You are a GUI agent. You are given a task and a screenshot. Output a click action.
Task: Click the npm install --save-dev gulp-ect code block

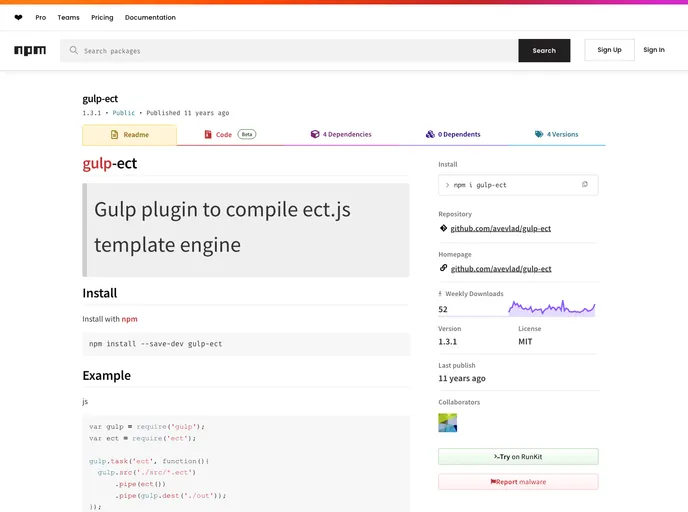(246, 344)
